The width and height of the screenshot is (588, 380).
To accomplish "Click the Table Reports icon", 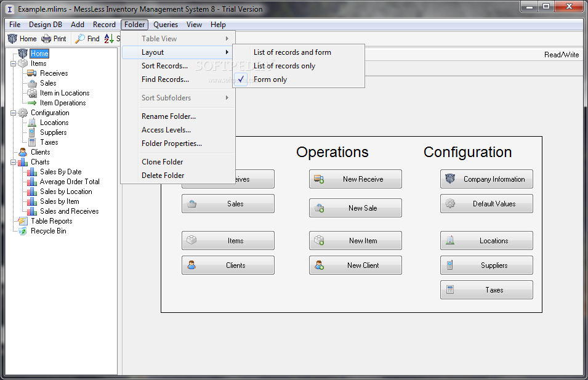I will pyautogui.click(x=23, y=221).
